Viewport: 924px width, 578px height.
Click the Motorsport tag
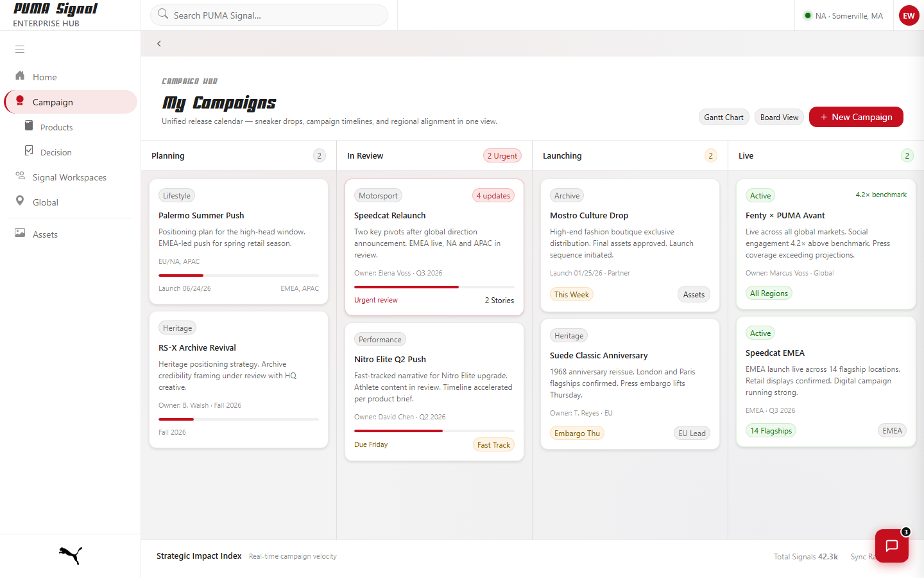coord(378,196)
